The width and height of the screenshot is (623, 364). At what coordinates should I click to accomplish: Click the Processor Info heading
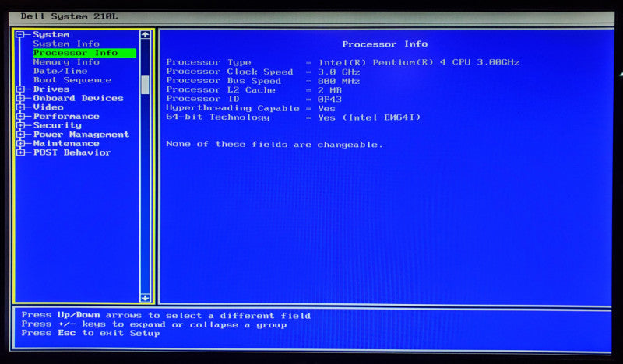(385, 44)
